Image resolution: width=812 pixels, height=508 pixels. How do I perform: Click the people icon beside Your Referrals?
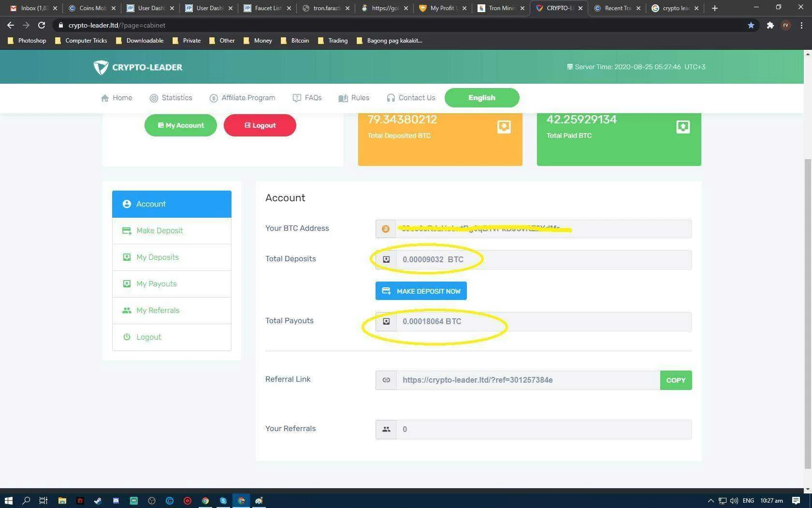pos(386,430)
